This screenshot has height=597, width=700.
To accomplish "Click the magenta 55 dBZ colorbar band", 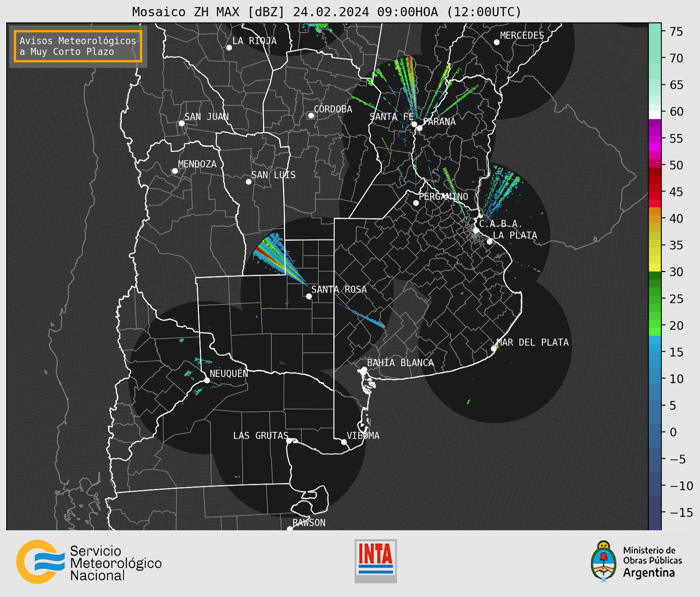I will (x=655, y=138).
